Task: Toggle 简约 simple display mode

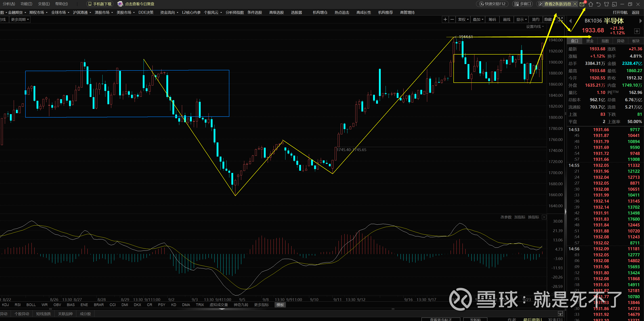Action: 536,20
